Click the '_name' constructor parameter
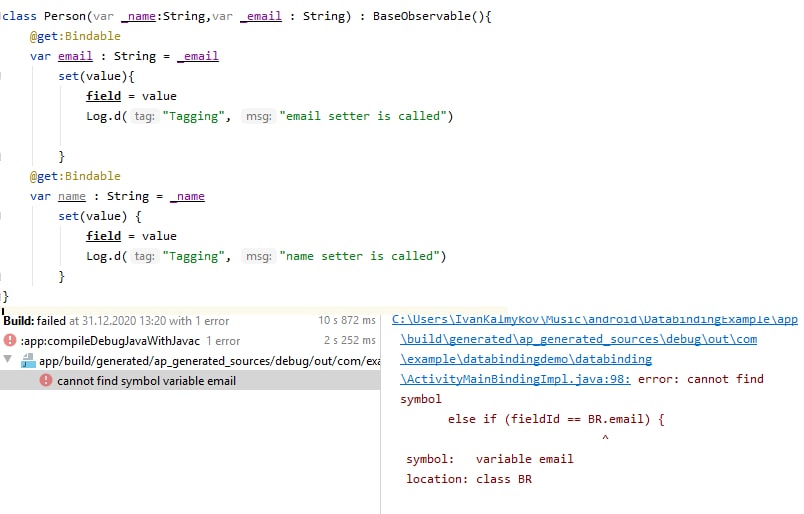Viewport: 804px width, 514px height. coord(138,16)
